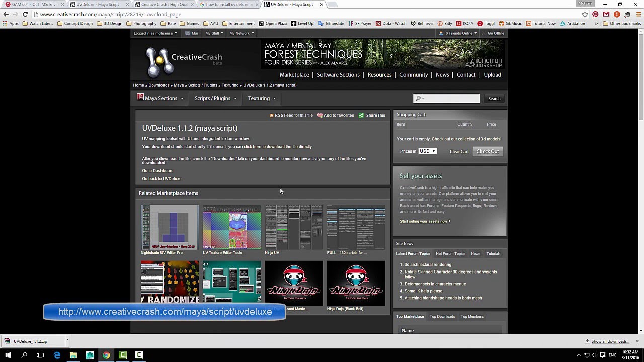Open UV Texture Editor Tools thumbnail

[232, 227]
